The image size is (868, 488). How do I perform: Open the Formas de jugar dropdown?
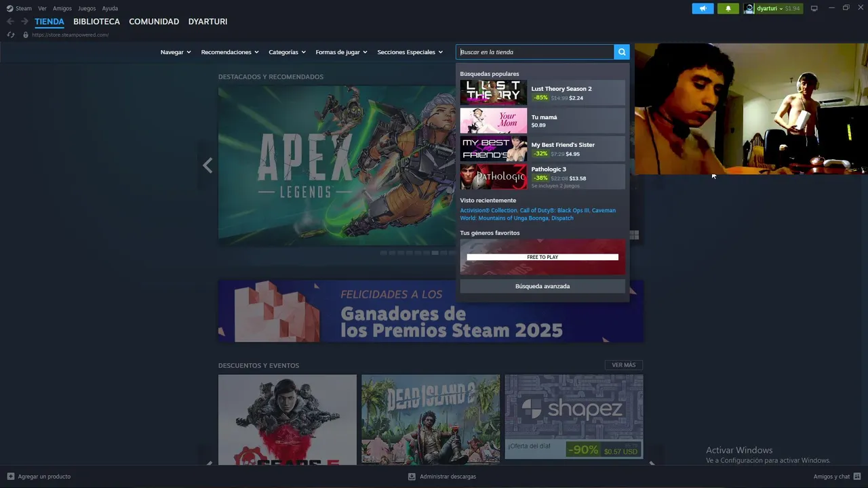point(341,52)
